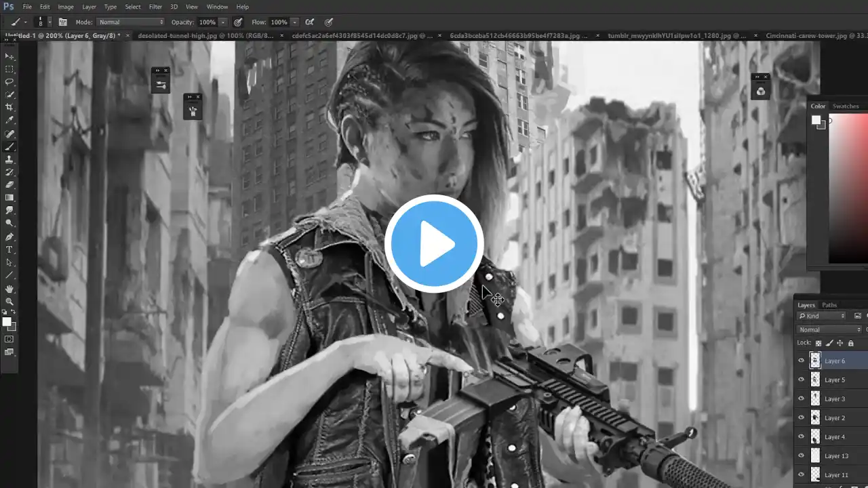Swap foreground and background colors
The height and width of the screenshot is (488, 868).
(14, 312)
